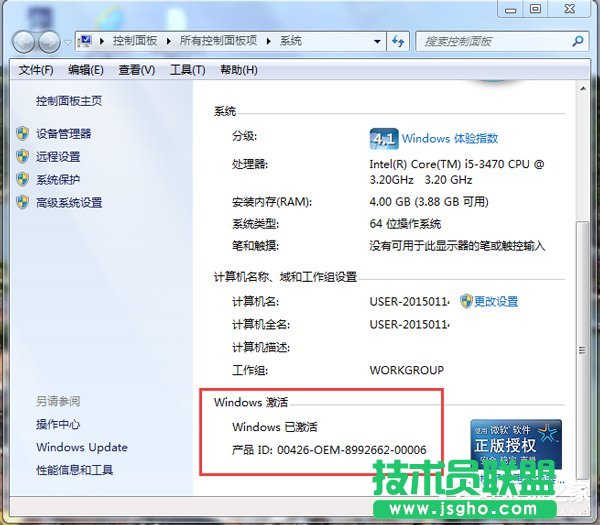Open the 帮助(H) menu
This screenshot has height=525, width=600.
tap(239, 70)
